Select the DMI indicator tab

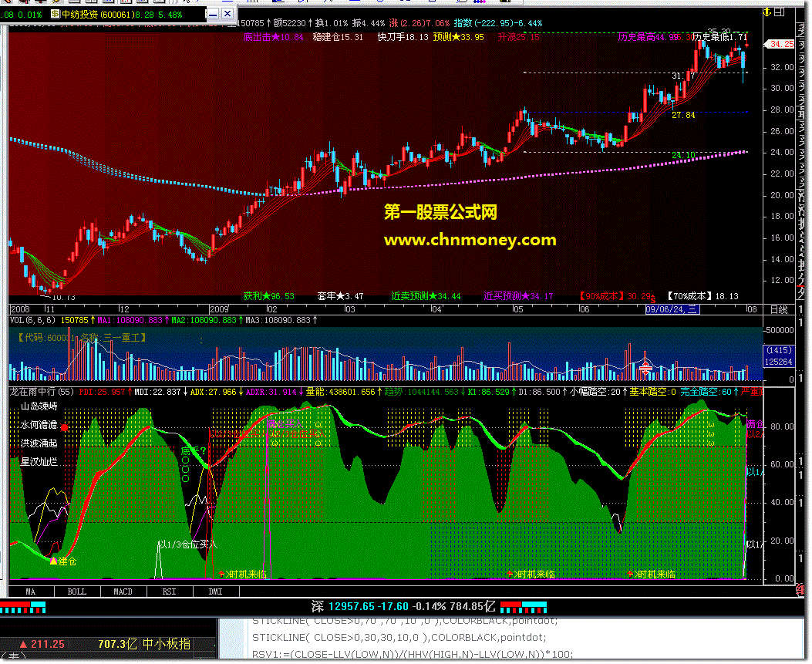point(215,592)
